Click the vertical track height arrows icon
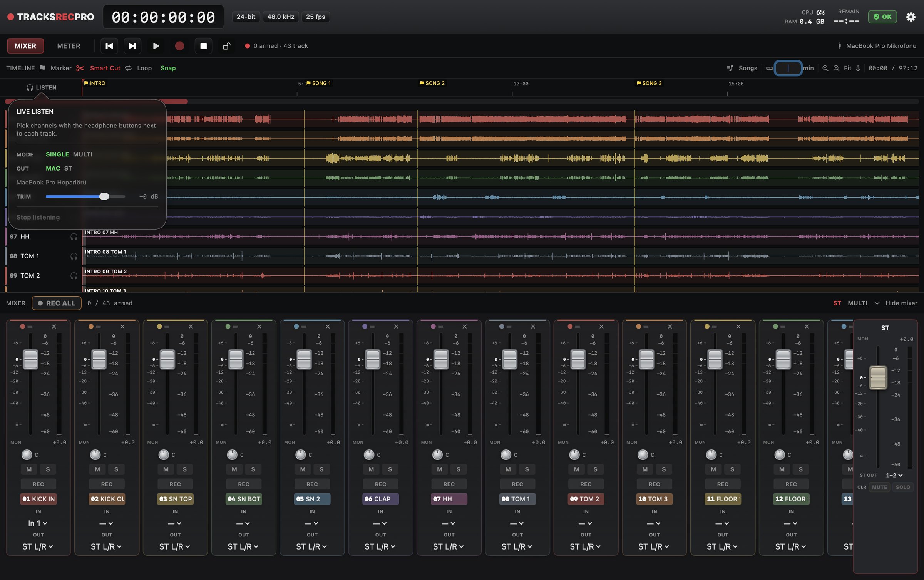 [858, 68]
